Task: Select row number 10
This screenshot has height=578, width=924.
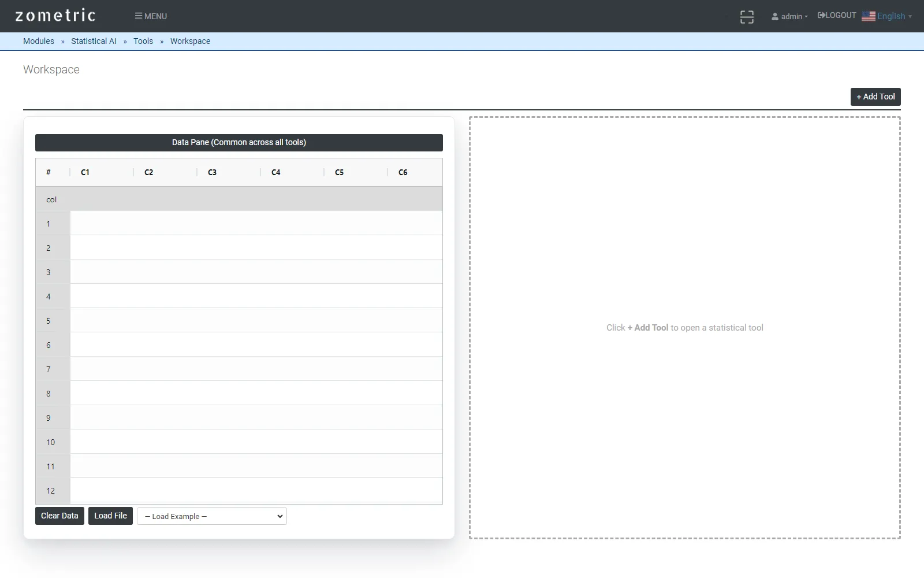Action: click(53, 442)
